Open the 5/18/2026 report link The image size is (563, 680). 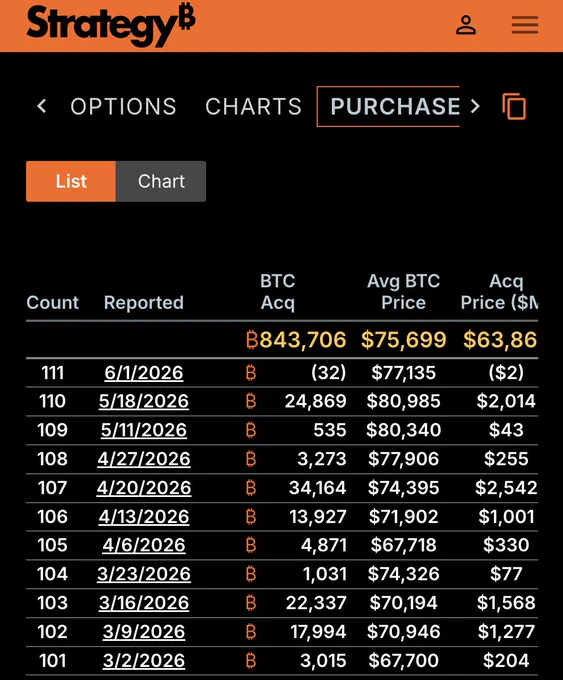tap(144, 402)
